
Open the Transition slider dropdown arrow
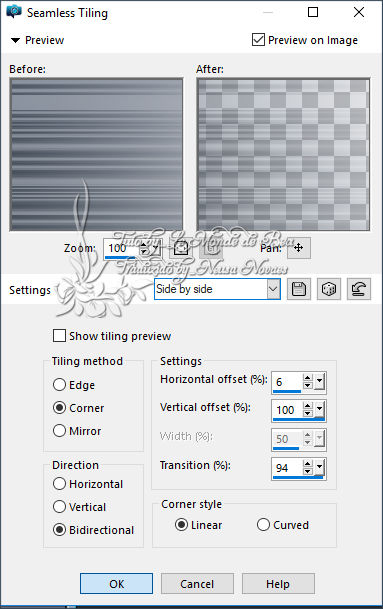(x=319, y=467)
